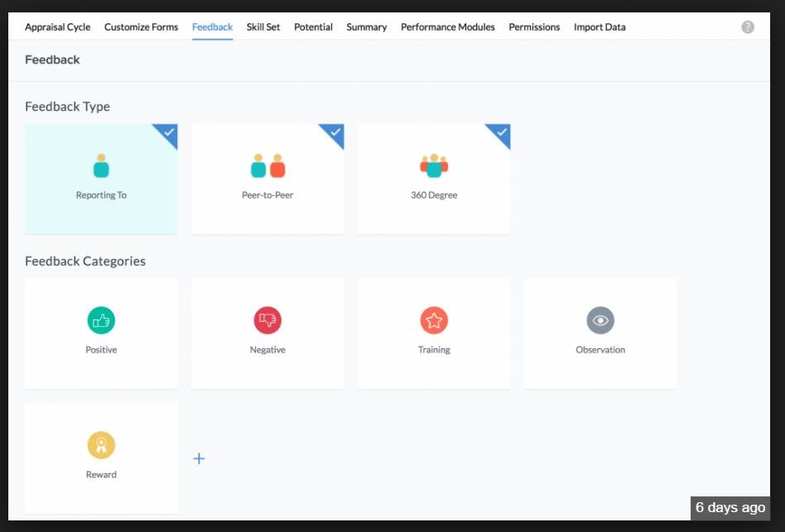Click the Negative category label
Viewport: 785px width, 532px height.
(x=267, y=349)
